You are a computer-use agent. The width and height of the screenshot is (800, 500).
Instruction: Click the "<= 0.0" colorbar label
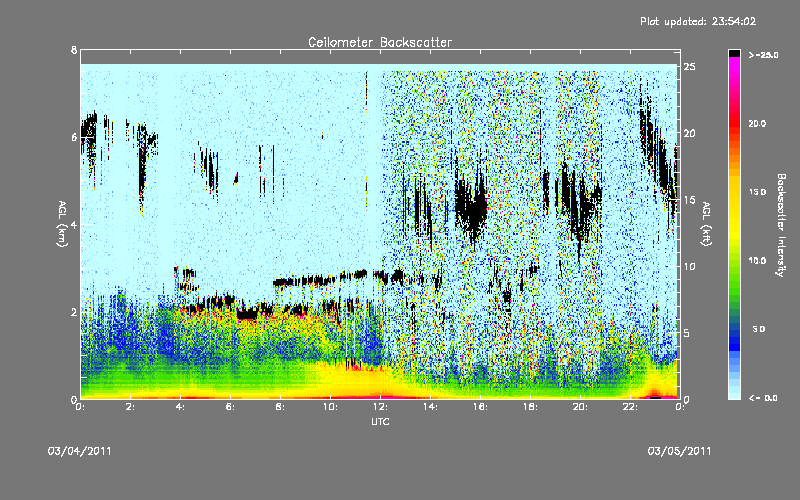[x=763, y=398]
